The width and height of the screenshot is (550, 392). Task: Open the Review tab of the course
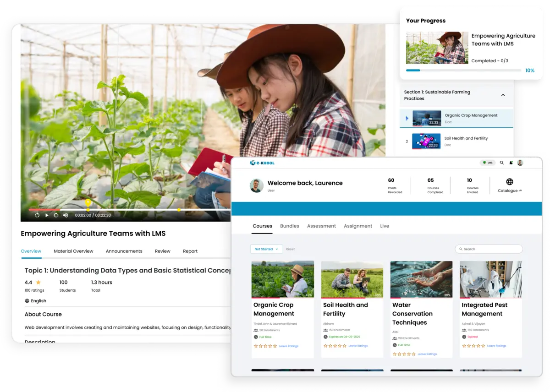[163, 251]
